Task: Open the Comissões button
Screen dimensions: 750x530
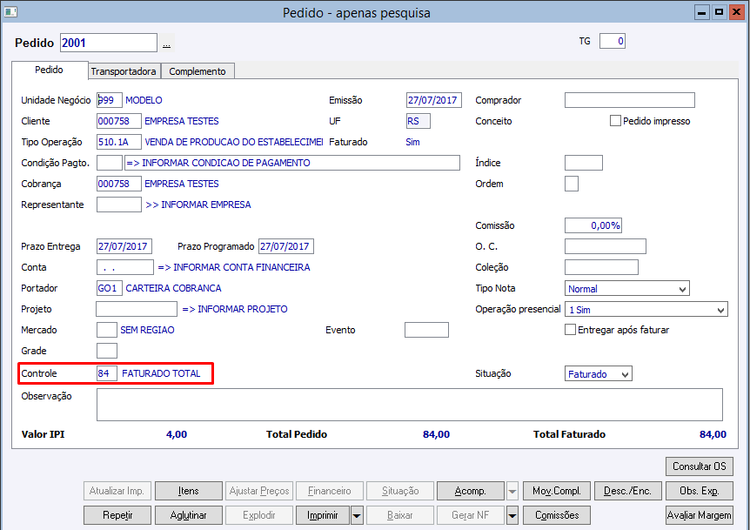Action: (557, 516)
